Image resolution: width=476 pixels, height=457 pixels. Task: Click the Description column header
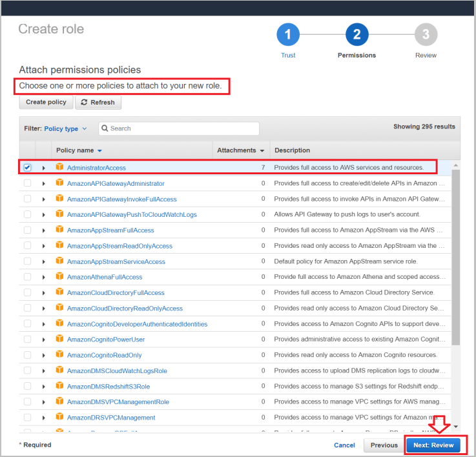coord(293,150)
